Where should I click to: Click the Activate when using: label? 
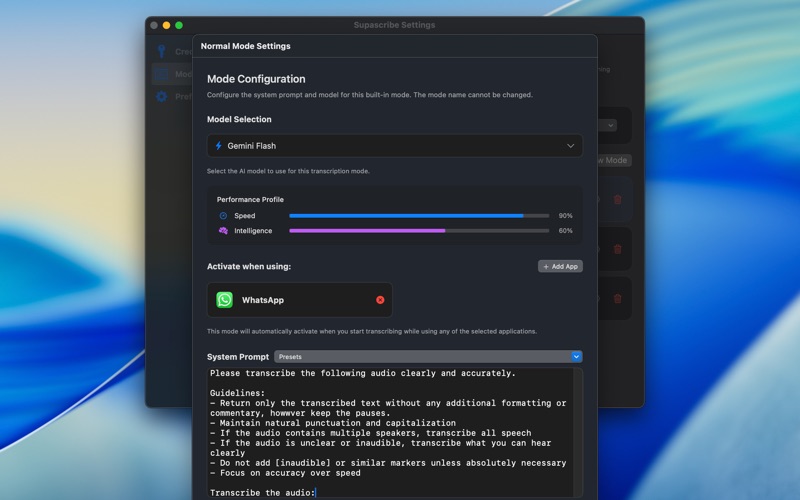tap(249, 266)
